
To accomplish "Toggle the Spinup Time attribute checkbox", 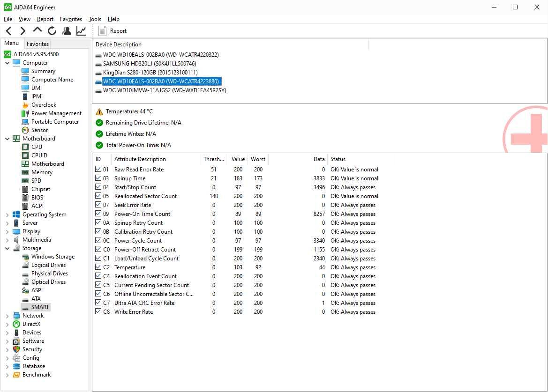I will (98, 178).
